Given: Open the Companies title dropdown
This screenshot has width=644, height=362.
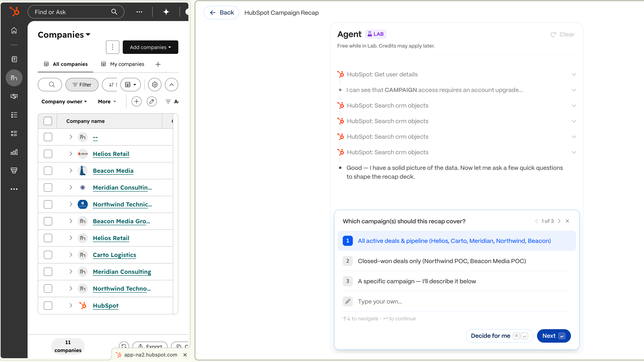Looking at the screenshot, I should 64,35.
